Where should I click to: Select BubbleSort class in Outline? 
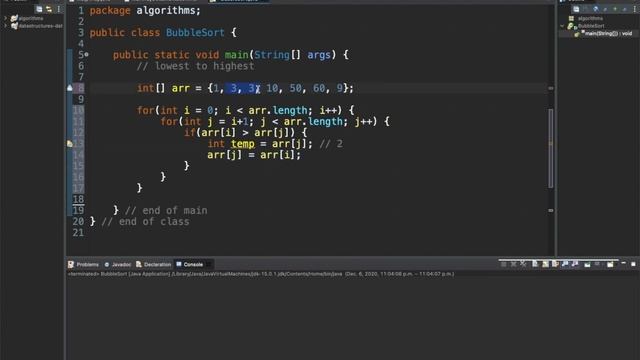tap(591, 26)
